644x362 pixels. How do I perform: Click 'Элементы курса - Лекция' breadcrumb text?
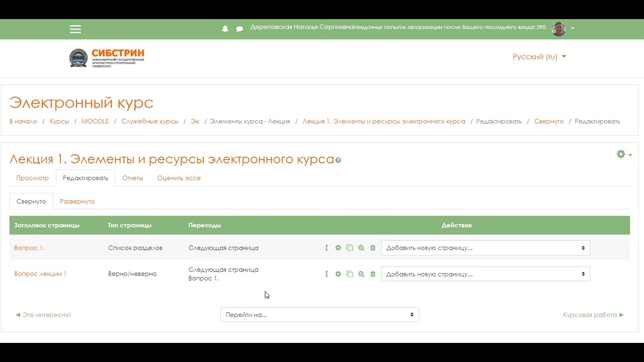tap(250, 121)
